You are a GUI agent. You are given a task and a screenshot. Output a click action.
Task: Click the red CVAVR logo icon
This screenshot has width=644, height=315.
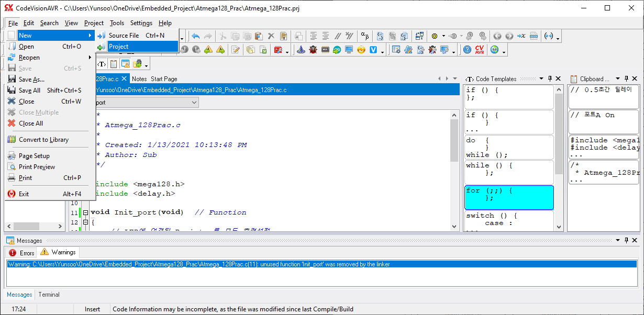tap(480, 50)
